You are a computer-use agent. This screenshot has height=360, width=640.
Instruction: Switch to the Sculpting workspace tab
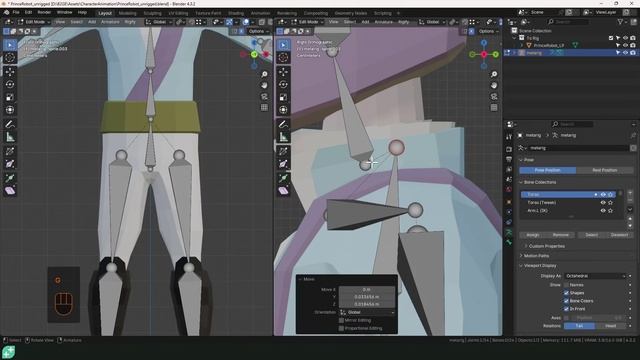point(152,13)
